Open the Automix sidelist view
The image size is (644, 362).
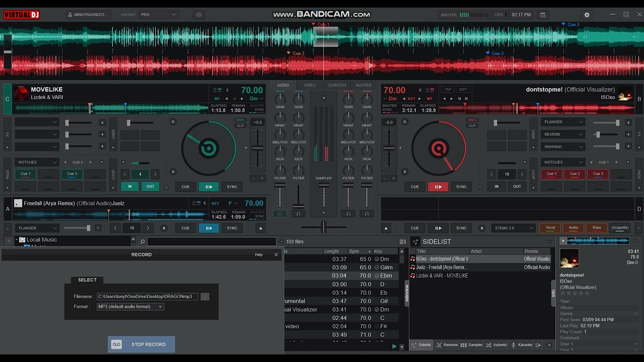pos(496,345)
